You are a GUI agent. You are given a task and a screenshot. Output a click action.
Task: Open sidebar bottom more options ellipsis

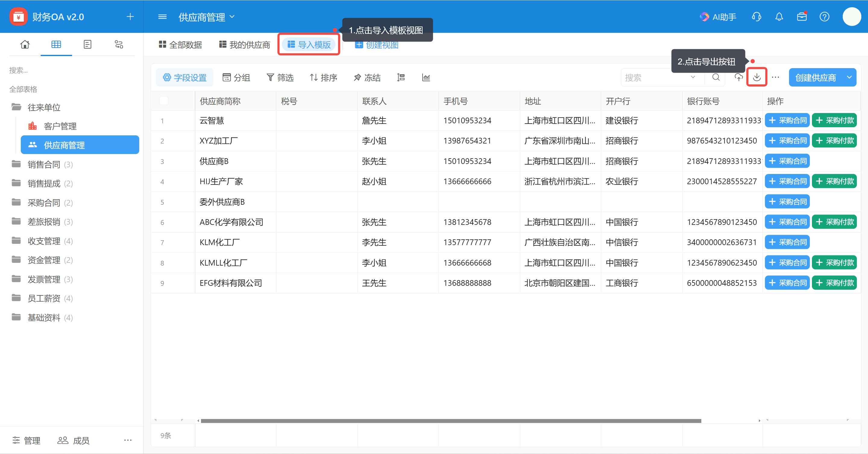(x=128, y=440)
